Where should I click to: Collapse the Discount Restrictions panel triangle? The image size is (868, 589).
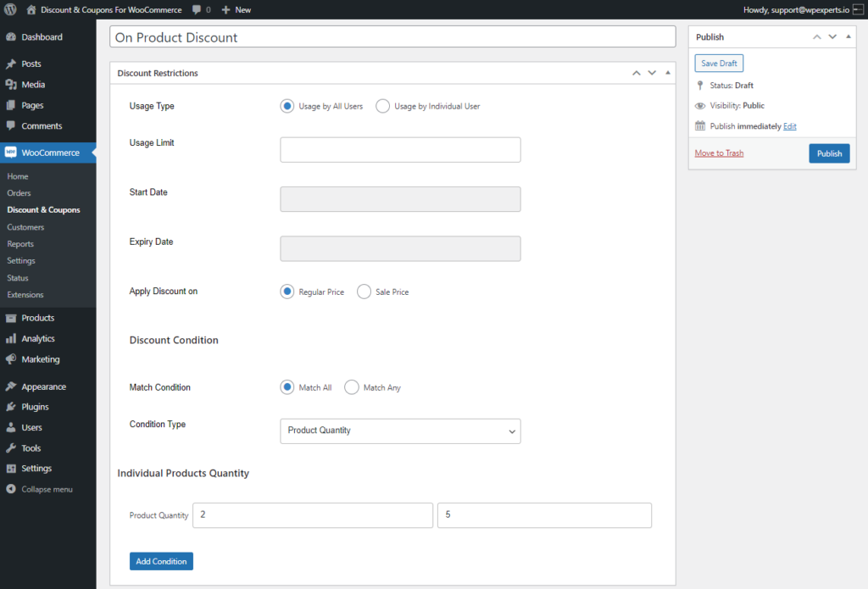pyautogui.click(x=668, y=73)
